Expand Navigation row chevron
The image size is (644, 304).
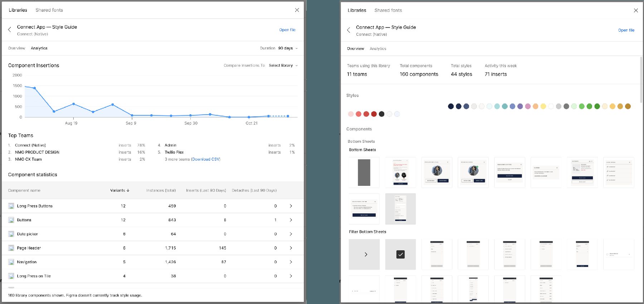point(291,262)
